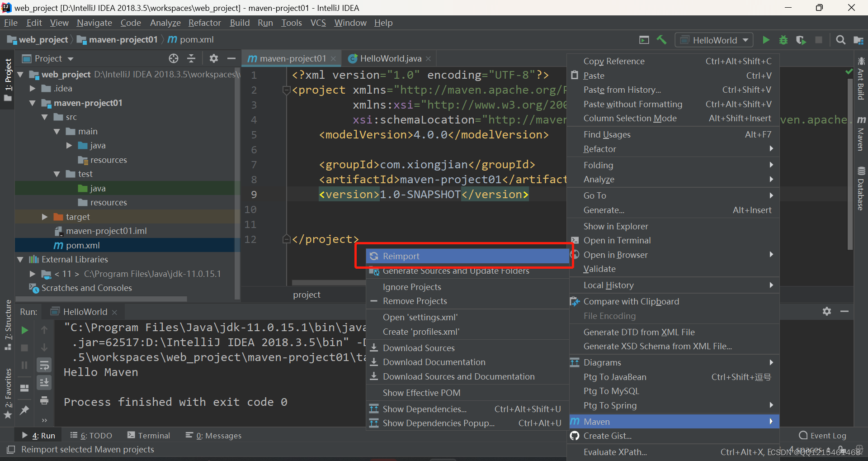Rerun the application in the Run panel
Image resolution: width=868 pixels, height=461 pixels.
point(24,330)
